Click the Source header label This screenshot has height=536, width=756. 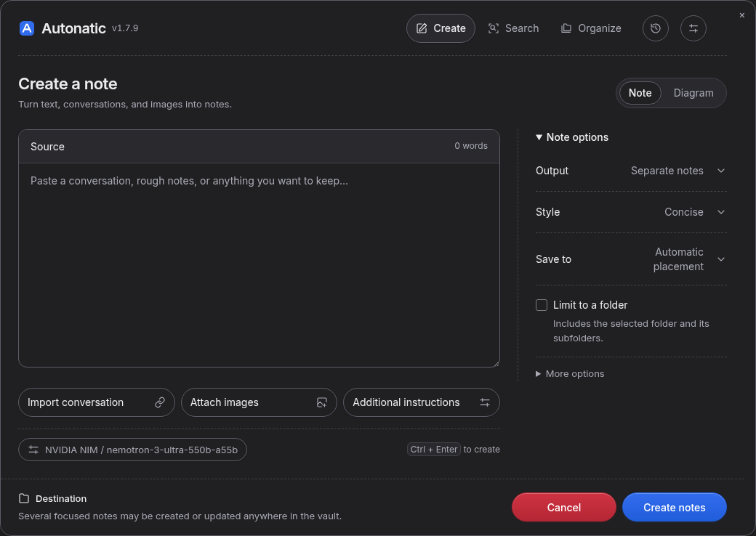pyautogui.click(x=47, y=147)
